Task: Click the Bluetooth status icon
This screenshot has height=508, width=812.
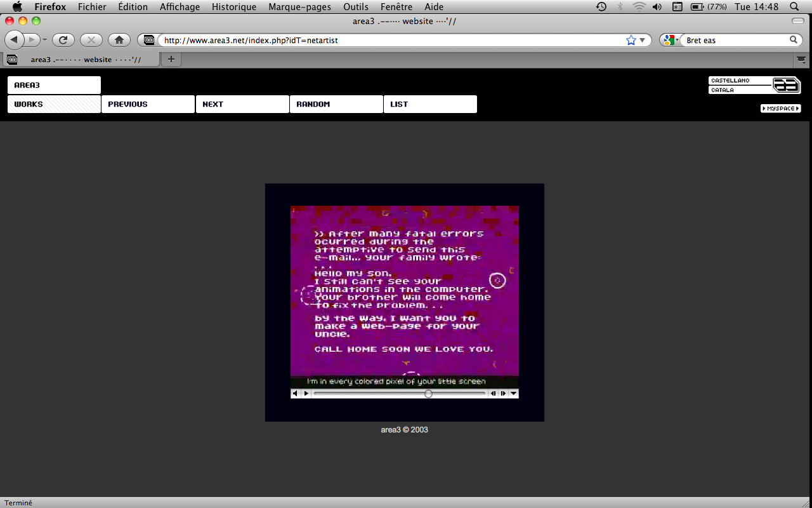Action: [x=620, y=7]
